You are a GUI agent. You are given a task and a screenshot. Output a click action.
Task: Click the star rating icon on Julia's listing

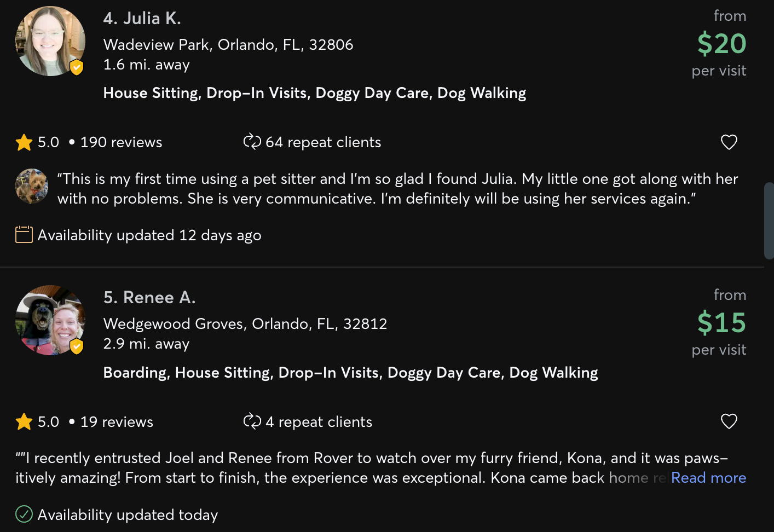click(24, 142)
